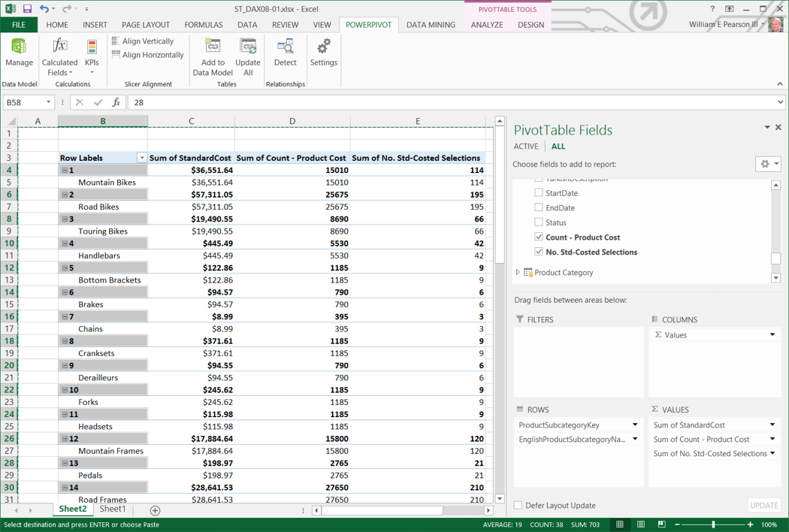The height and width of the screenshot is (532, 789).
Task: Add a new sheet with plus icon
Action: pos(155,510)
